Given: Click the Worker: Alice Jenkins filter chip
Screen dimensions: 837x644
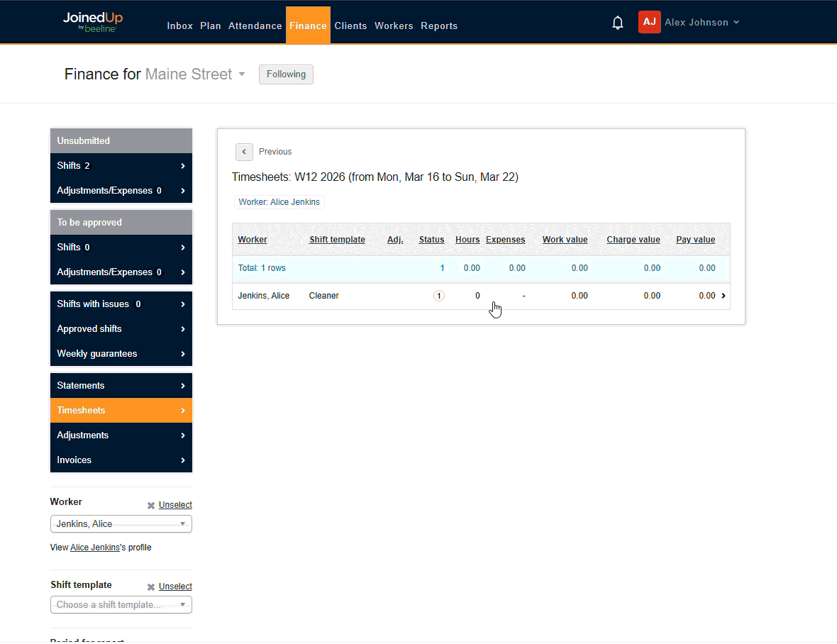Looking at the screenshot, I should click(279, 202).
